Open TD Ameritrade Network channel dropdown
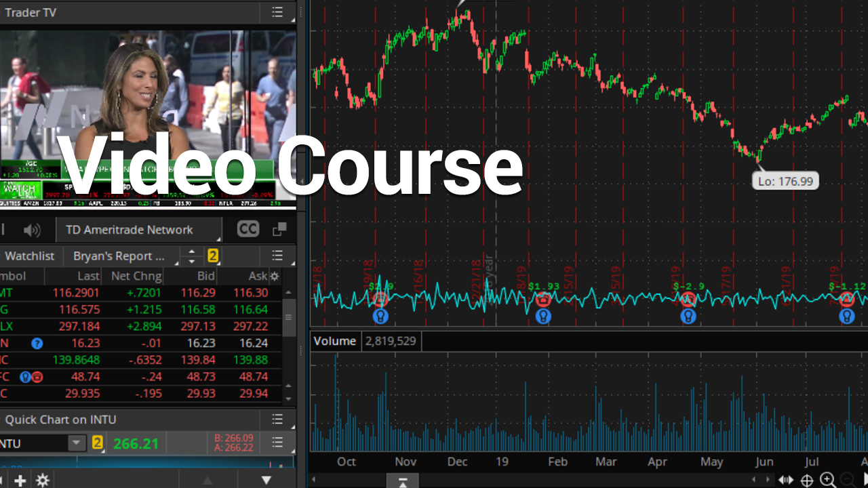868x488 pixels. tap(138, 230)
